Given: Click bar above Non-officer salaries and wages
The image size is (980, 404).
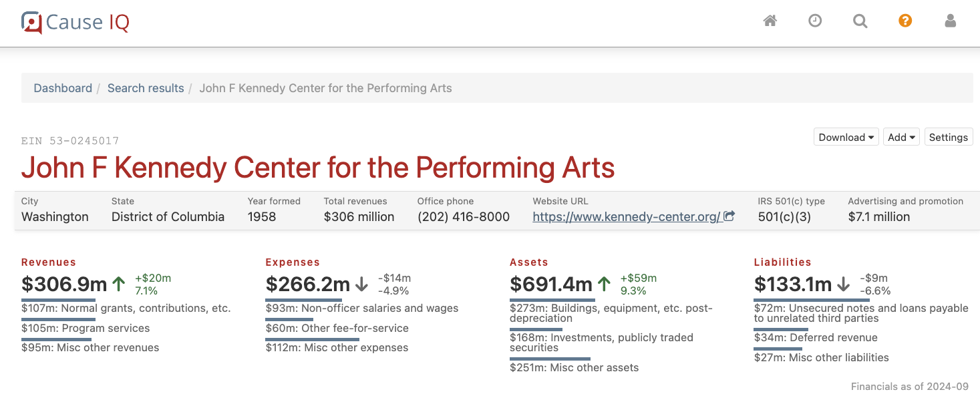Looking at the screenshot, I should pos(304,300).
